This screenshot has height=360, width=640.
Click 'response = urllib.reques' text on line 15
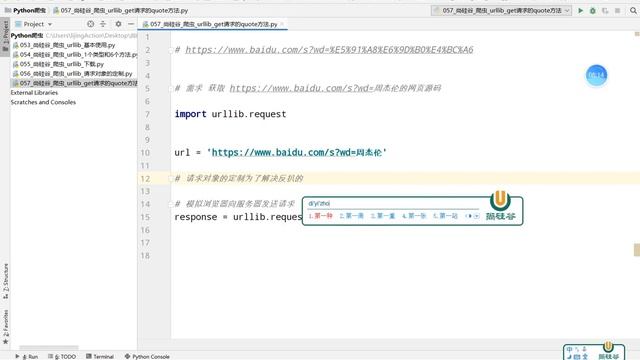tap(238, 217)
